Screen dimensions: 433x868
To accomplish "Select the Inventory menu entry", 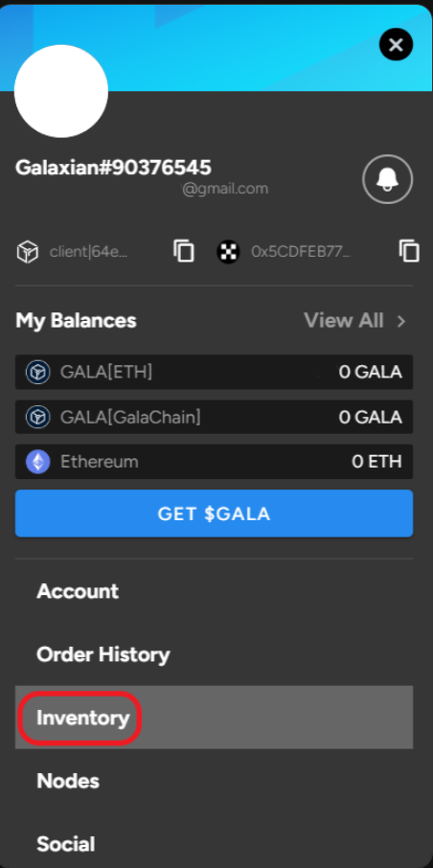I will [x=82, y=718].
